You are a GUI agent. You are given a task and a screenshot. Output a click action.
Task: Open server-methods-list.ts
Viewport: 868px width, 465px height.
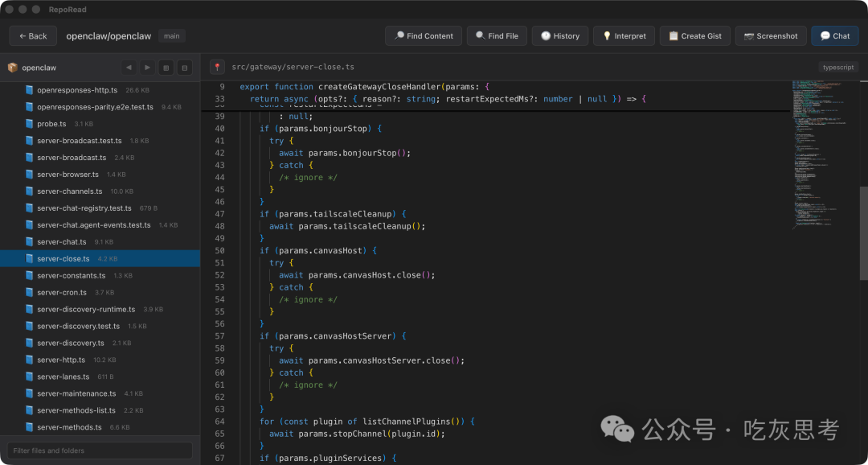[100, 410]
